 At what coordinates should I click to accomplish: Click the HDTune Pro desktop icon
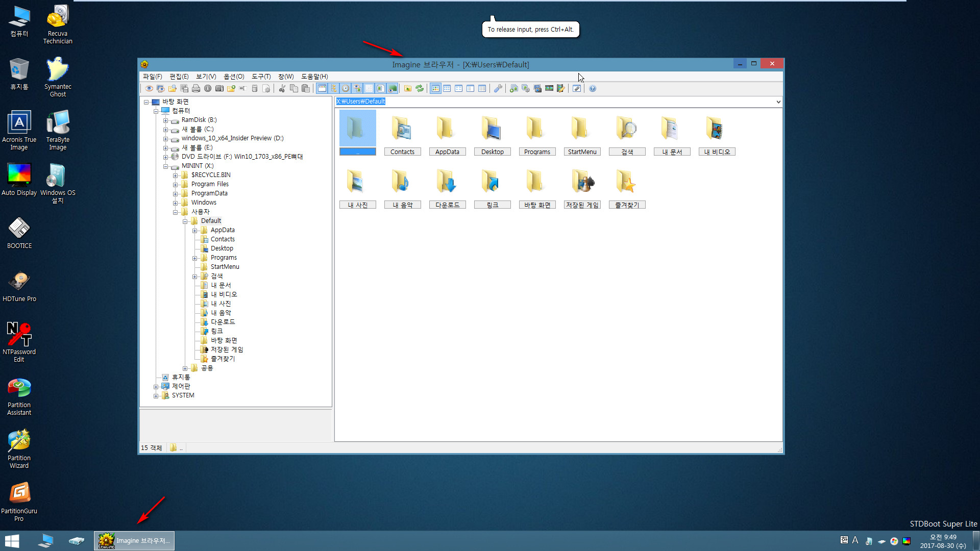[x=19, y=287]
